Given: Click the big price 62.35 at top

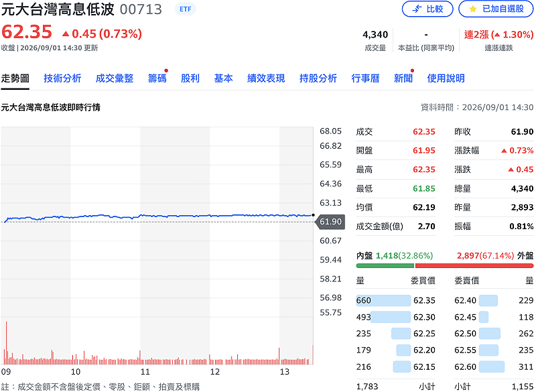Looking at the screenshot, I should pos(27,31).
